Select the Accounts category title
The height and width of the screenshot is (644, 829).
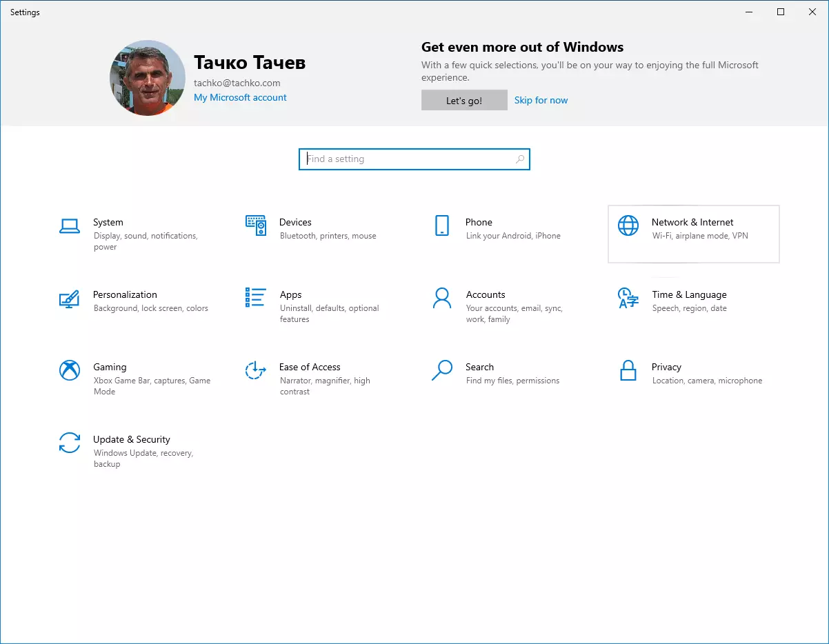click(486, 294)
